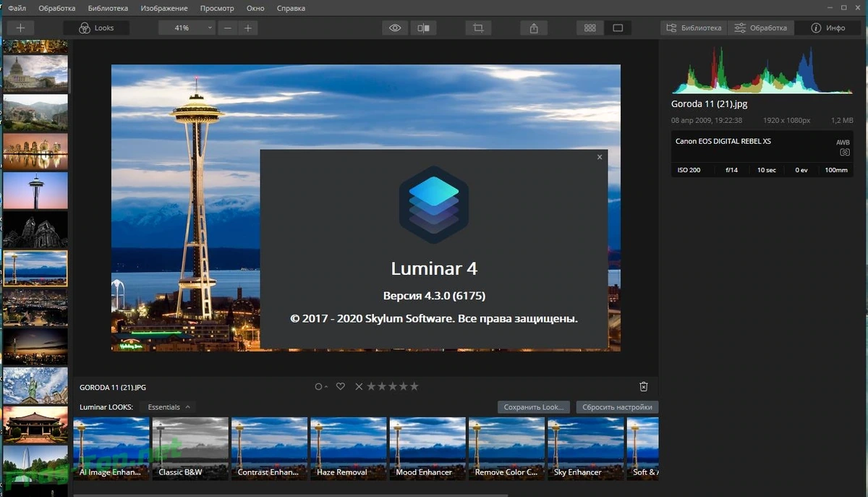Close the Luminar 4 about dialog
This screenshot has height=497, width=868.
(x=600, y=156)
